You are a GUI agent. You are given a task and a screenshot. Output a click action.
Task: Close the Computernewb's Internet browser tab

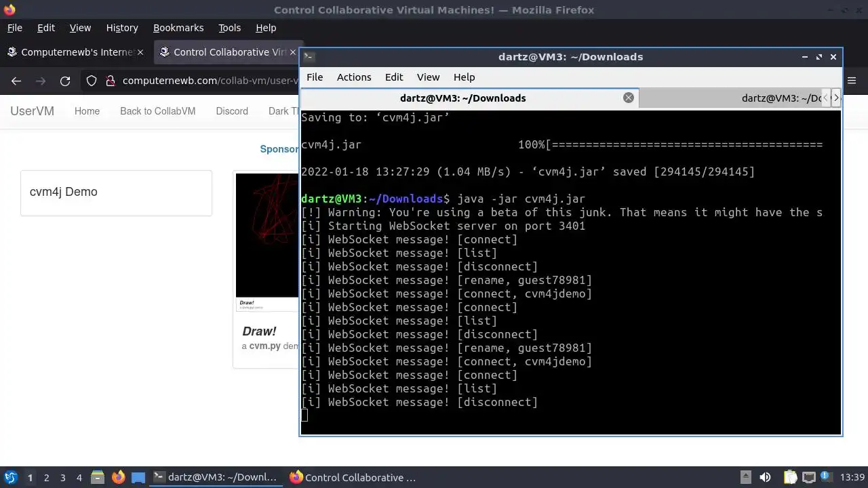(141, 52)
